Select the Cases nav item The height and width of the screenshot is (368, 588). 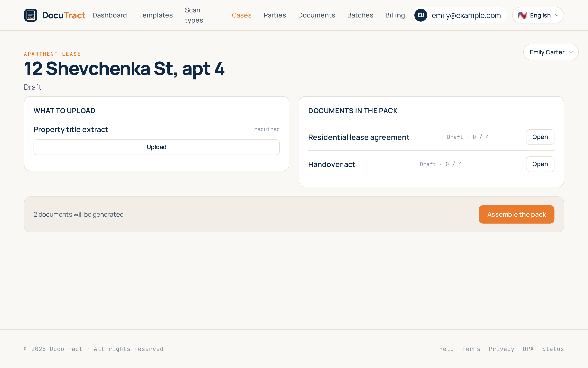pyautogui.click(x=242, y=15)
